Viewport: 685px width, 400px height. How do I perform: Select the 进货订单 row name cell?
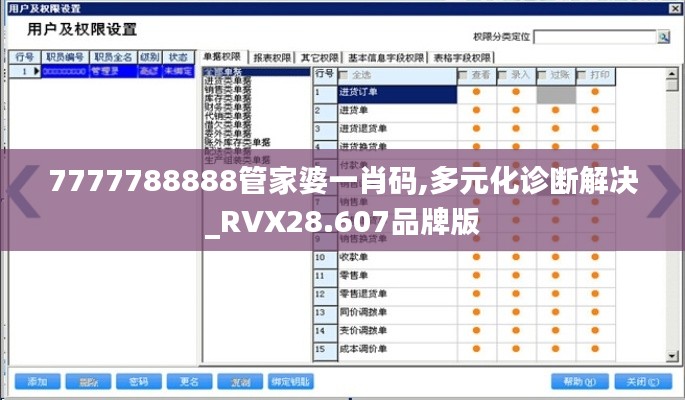point(397,94)
